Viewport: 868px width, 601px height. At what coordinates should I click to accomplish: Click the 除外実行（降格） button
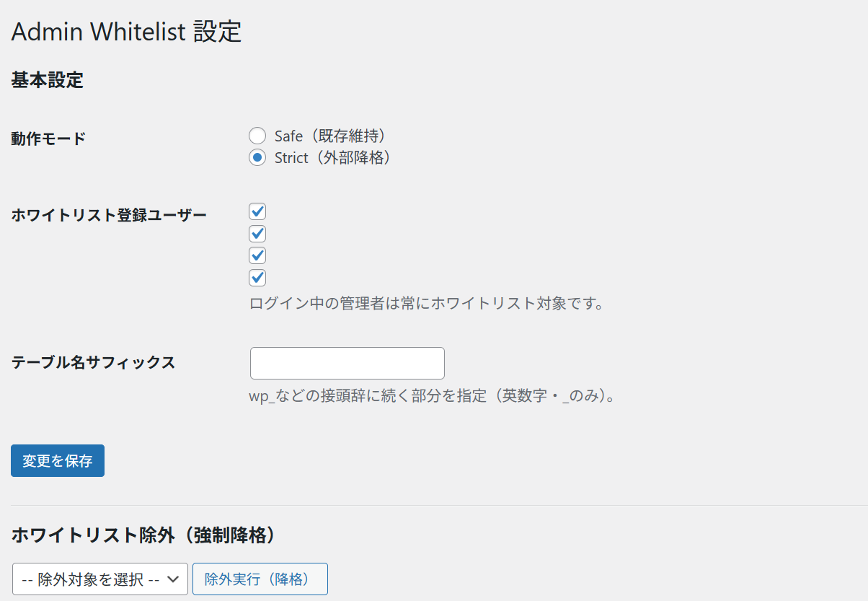coord(260,579)
